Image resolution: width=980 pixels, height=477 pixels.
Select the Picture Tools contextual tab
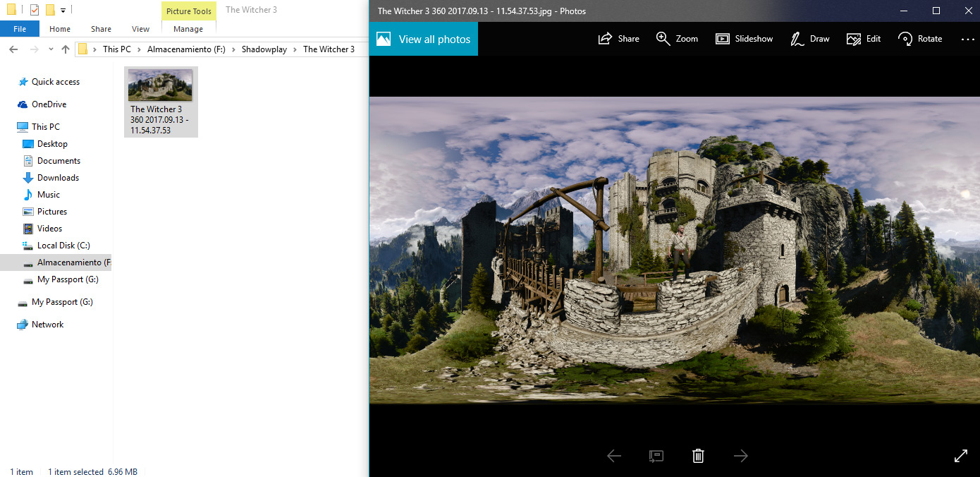(188, 11)
